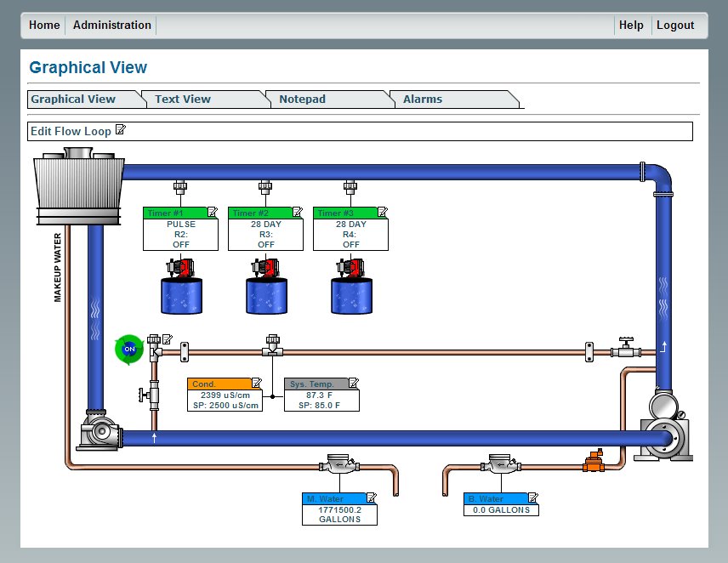Click the Sys. Temp. edit icon
This screenshot has width=728, height=563.
click(x=353, y=384)
